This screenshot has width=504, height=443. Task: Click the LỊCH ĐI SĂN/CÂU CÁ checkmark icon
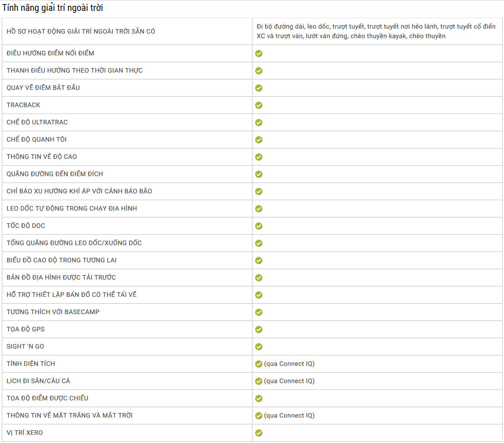(x=259, y=381)
